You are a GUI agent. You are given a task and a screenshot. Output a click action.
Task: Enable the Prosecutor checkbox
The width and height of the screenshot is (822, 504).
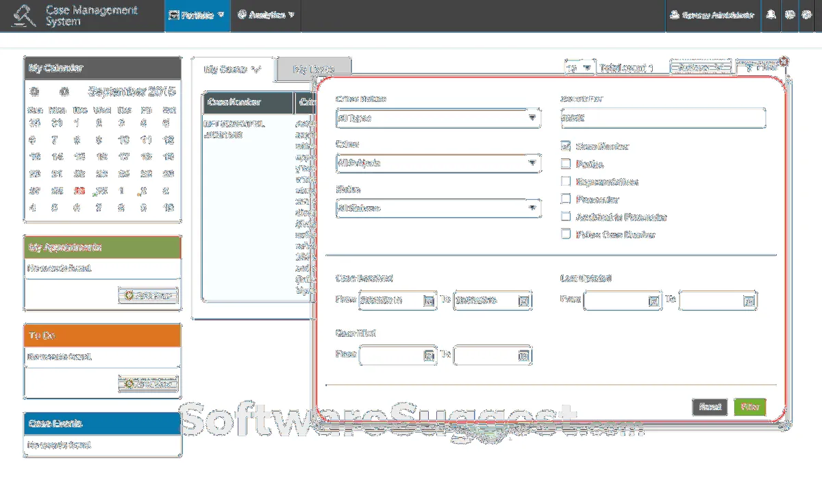(566, 199)
